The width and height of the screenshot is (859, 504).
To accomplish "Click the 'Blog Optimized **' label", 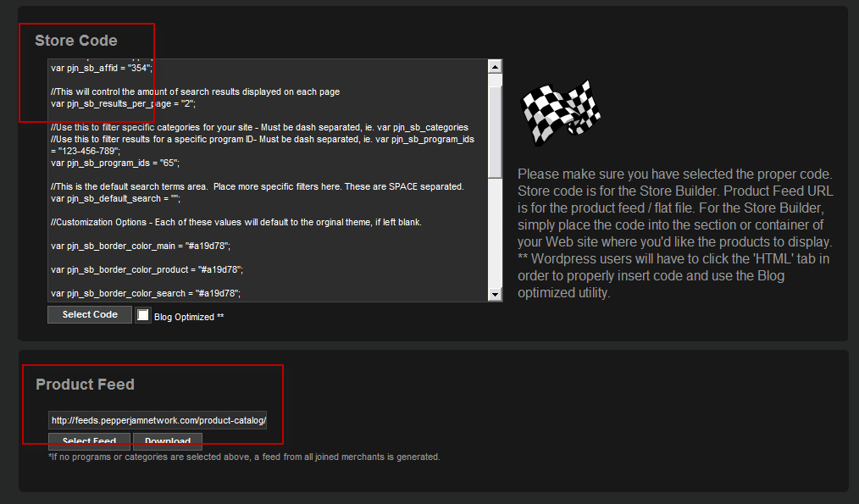I will [189, 317].
